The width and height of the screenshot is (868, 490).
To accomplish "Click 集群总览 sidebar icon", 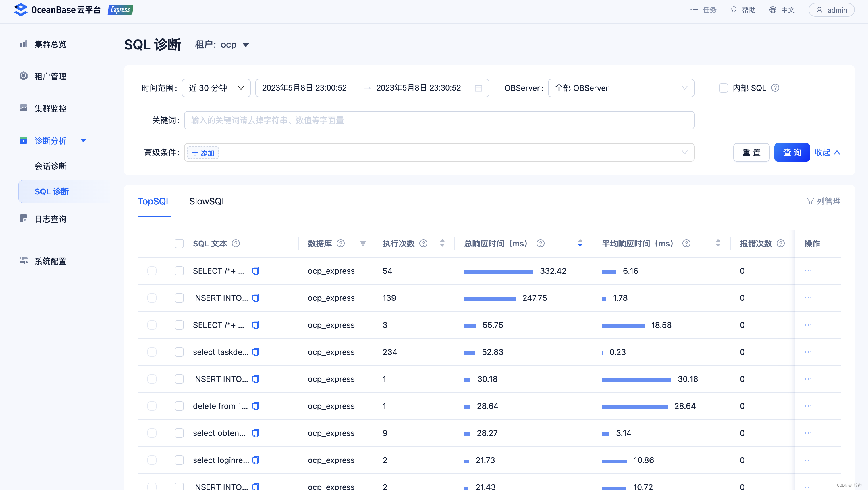I will 24,44.
